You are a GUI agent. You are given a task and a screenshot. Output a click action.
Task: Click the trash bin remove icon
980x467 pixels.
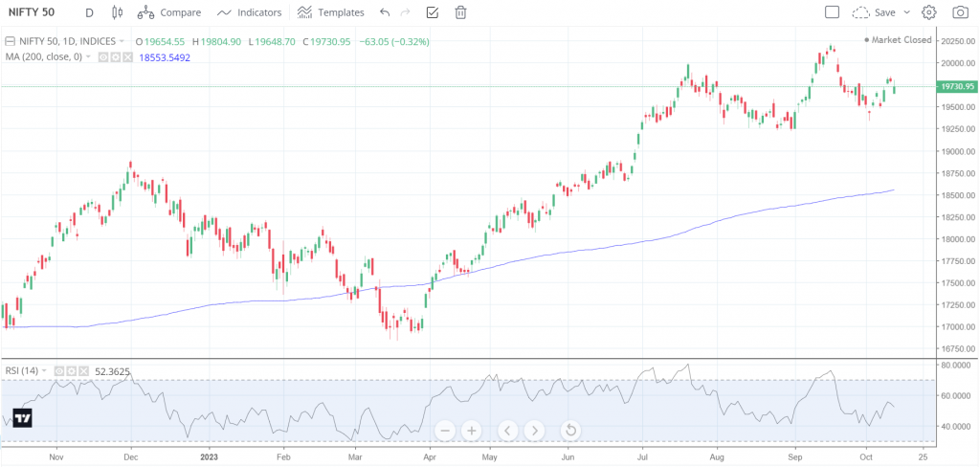[460, 11]
